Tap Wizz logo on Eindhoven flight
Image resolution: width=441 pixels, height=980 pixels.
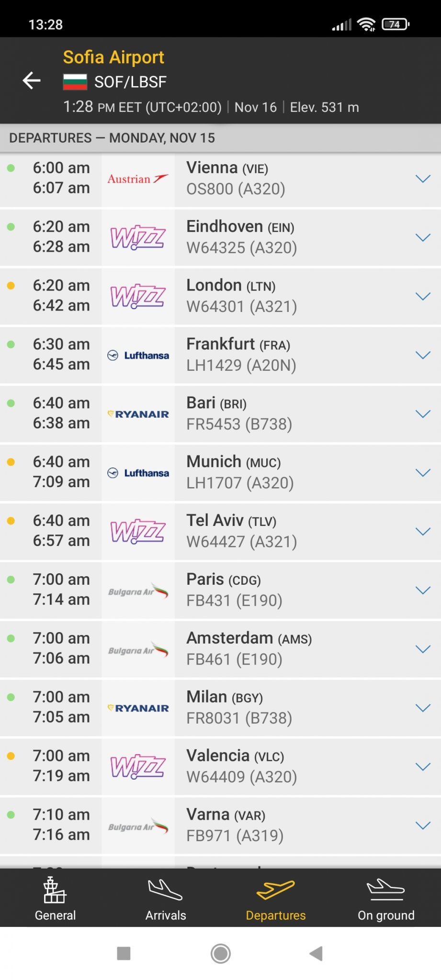[138, 237]
